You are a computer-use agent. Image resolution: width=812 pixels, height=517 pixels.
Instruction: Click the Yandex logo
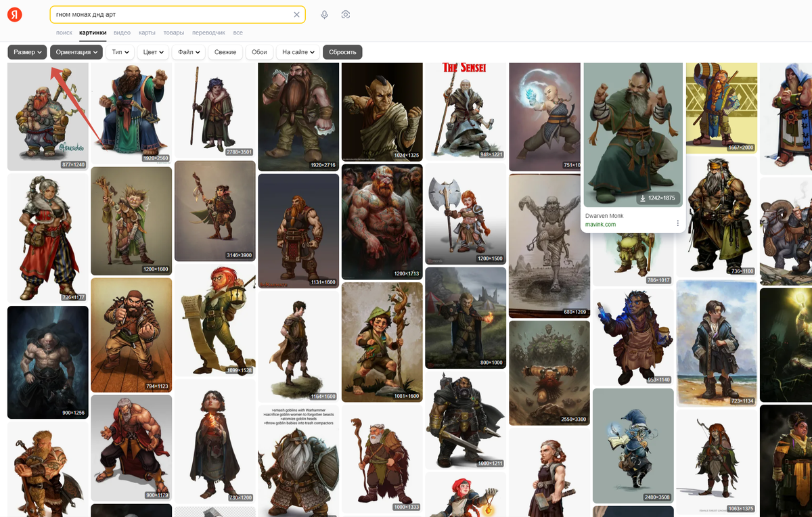pyautogui.click(x=14, y=15)
